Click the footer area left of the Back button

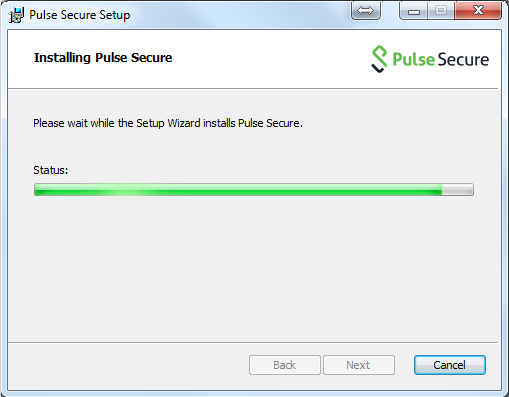[128, 365]
